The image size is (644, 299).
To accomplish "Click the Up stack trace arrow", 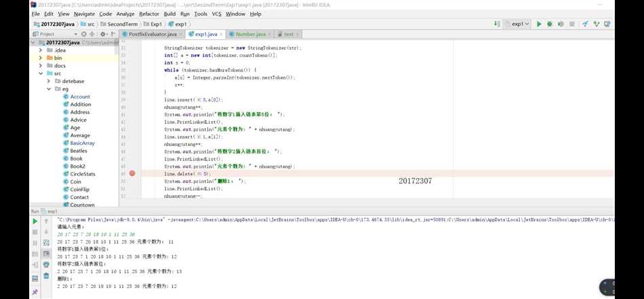I will (46, 222).
